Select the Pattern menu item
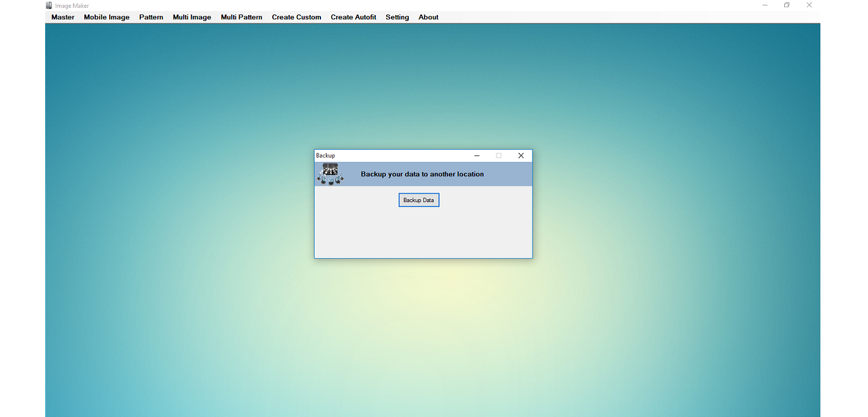Screen dimensions: 868x417 151,17
